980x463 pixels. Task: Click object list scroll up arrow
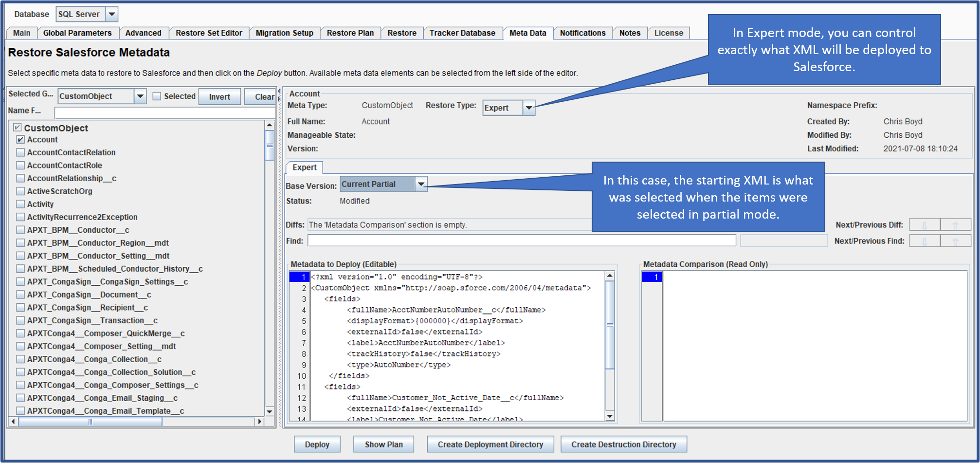[x=270, y=126]
